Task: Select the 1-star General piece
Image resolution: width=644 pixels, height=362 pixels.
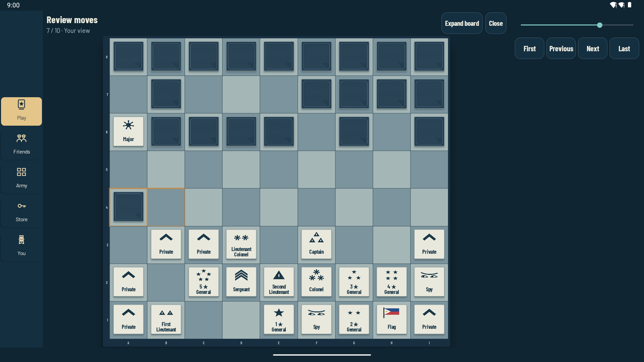Action: pos(279,319)
